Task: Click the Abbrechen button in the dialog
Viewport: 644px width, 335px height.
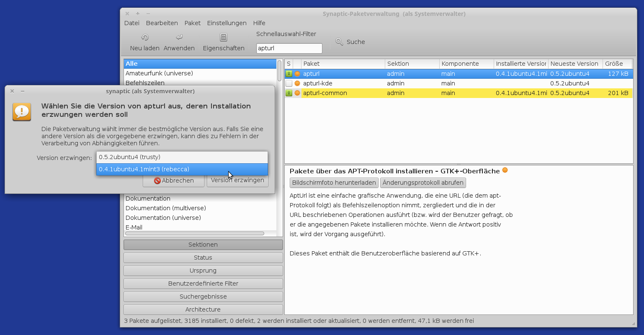Action: tap(174, 180)
